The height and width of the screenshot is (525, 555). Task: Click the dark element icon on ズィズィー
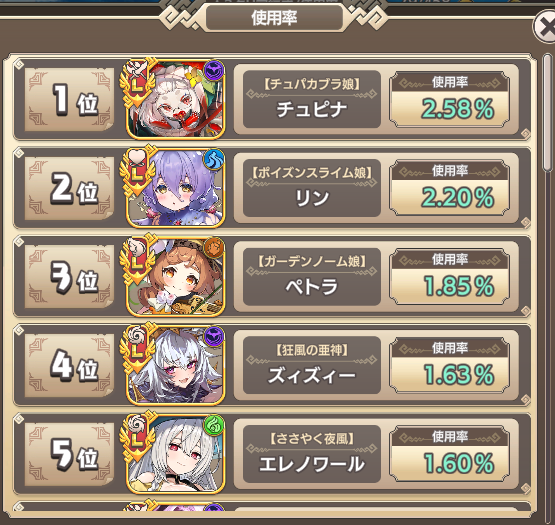click(214, 336)
